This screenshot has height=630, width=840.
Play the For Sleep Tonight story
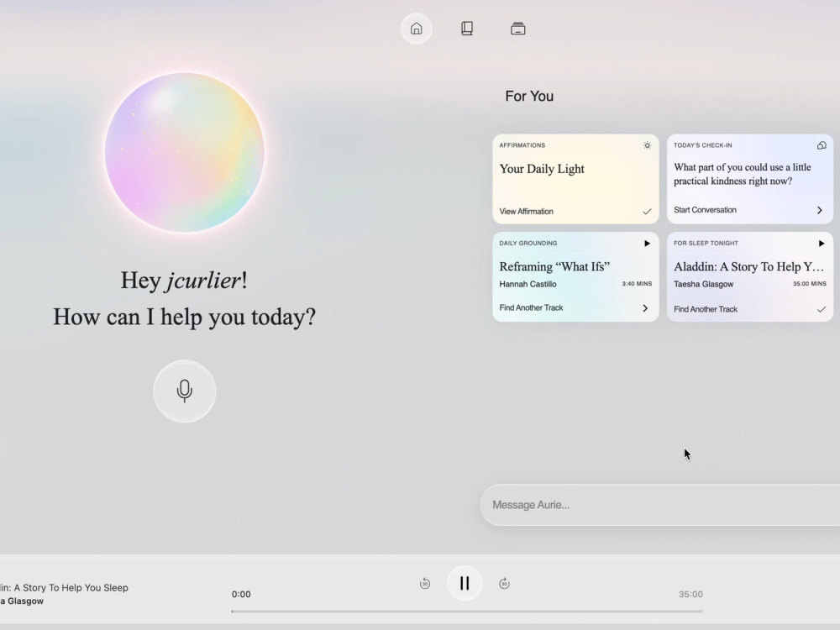(822, 244)
